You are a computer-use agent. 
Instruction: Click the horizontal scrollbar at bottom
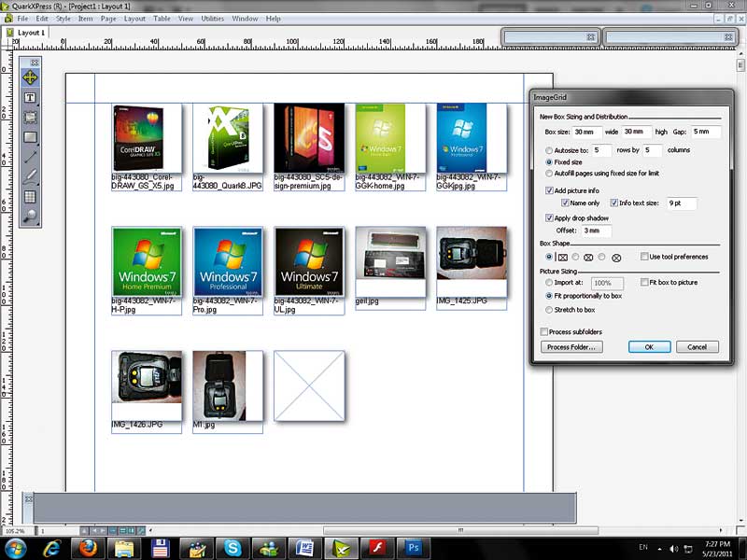(x=460, y=530)
